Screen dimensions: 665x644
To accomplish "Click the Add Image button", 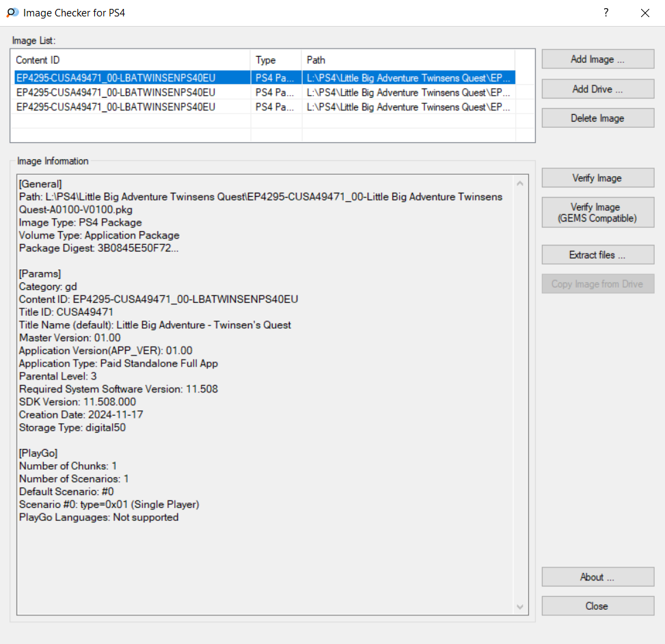I will (597, 59).
